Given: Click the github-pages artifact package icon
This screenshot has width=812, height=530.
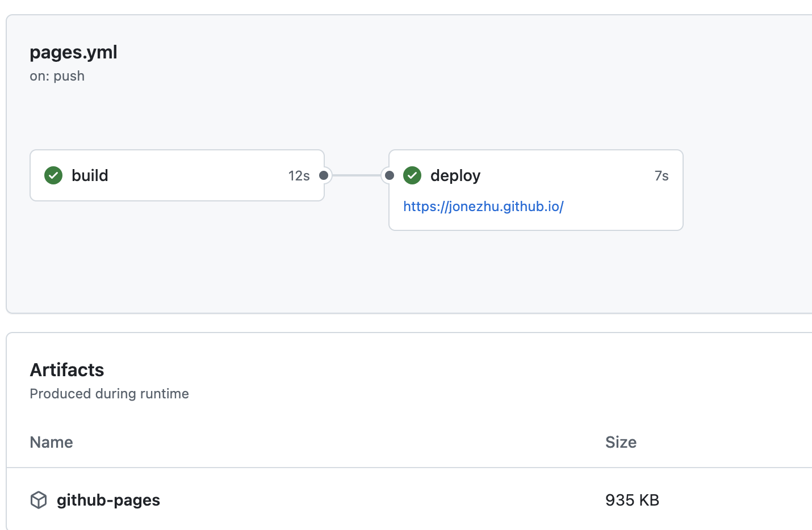Looking at the screenshot, I should (39, 500).
